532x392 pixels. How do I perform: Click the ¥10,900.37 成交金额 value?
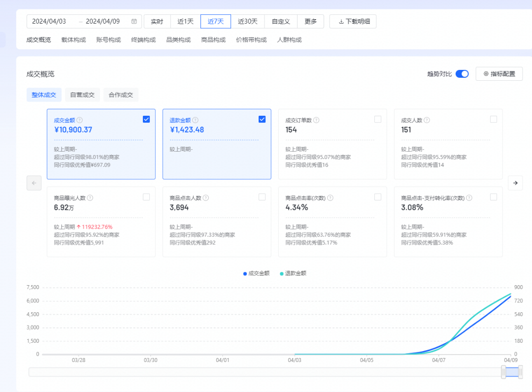coord(73,130)
